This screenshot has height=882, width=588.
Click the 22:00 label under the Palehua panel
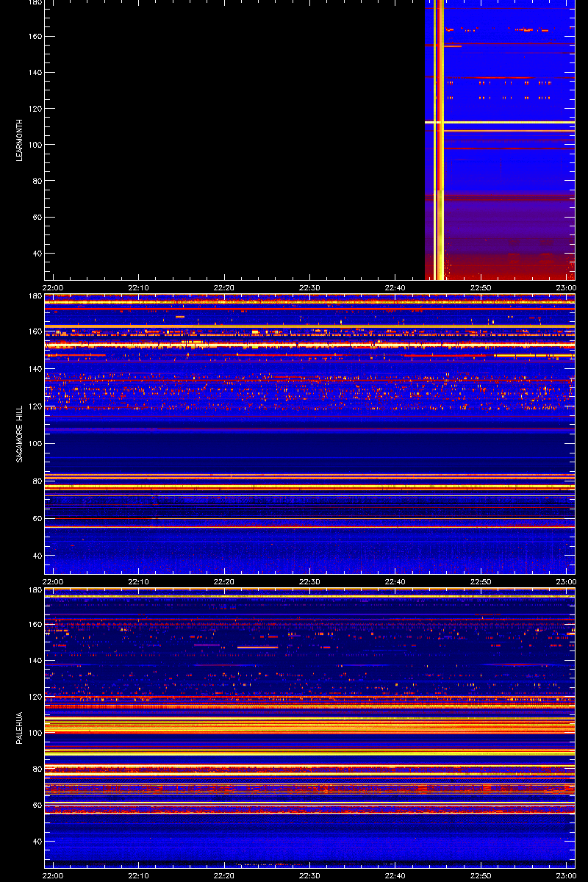(53, 875)
